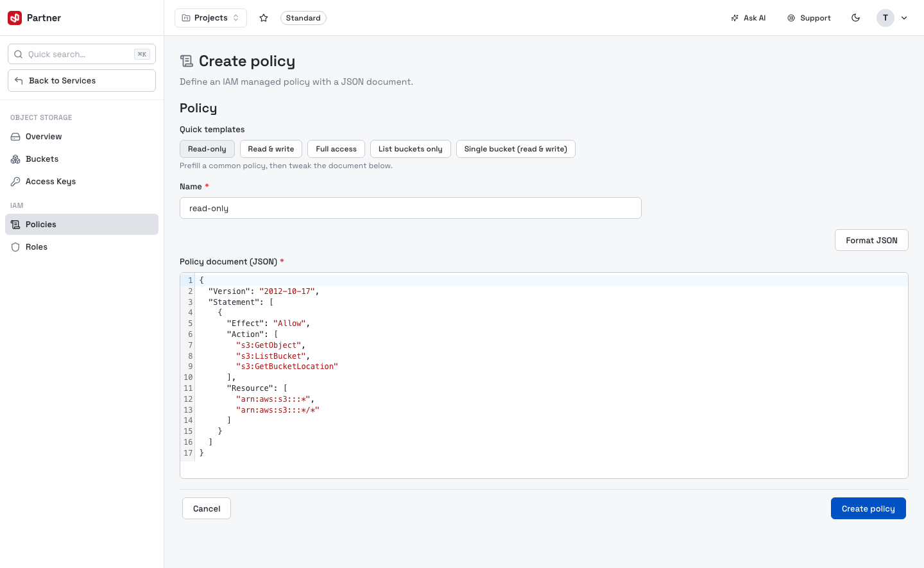Open the Projects dropdown
This screenshot has height=568, width=924.
[x=210, y=18]
